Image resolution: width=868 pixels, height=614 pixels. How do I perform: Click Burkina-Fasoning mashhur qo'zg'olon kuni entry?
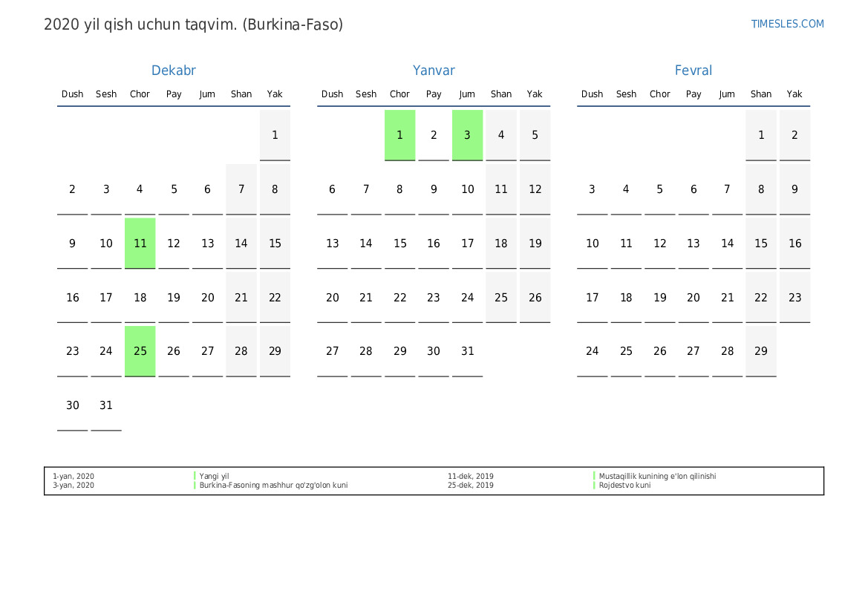click(273, 486)
